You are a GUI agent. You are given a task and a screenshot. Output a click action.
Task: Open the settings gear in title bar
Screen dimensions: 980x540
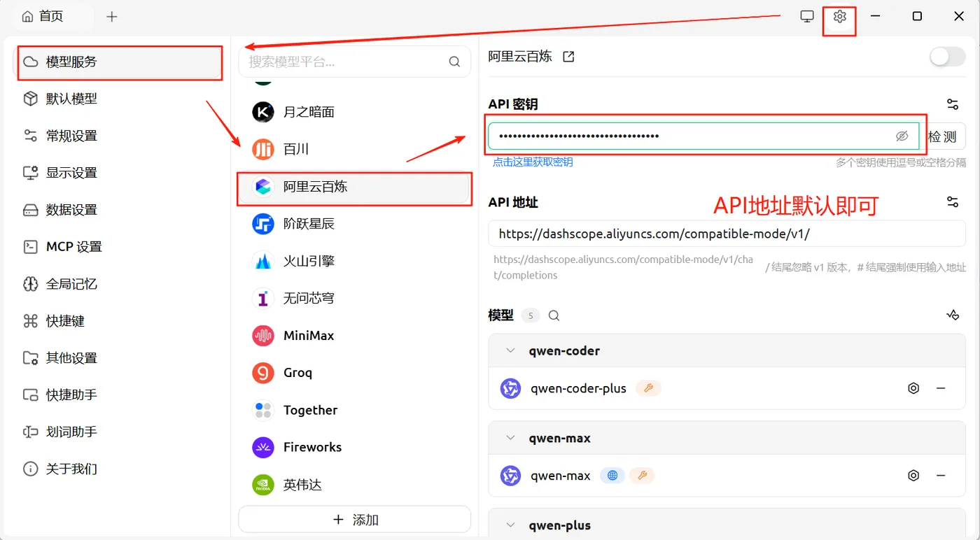point(840,17)
